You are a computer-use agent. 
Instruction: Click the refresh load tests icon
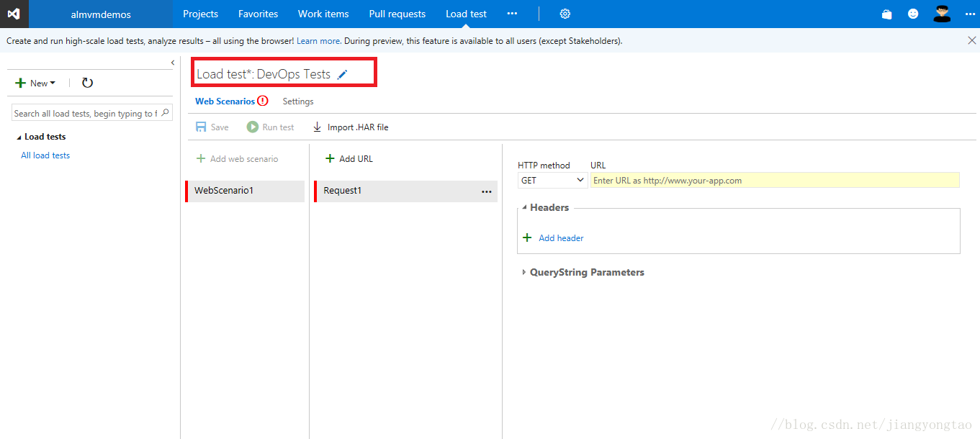tap(87, 83)
